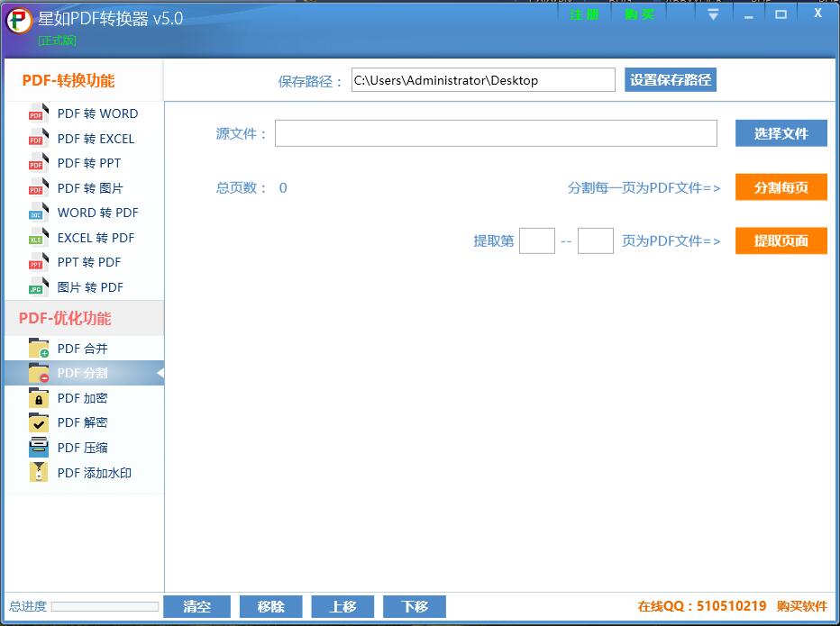This screenshot has width=840, height=626.
Task: Click the 注册 register button
Action: (x=584, y=14)
